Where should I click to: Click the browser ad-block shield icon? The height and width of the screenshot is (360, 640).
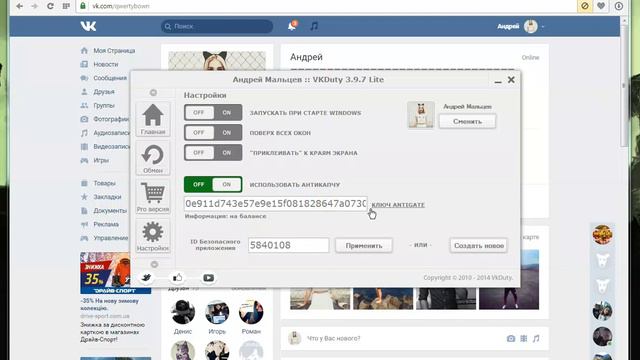585,6
